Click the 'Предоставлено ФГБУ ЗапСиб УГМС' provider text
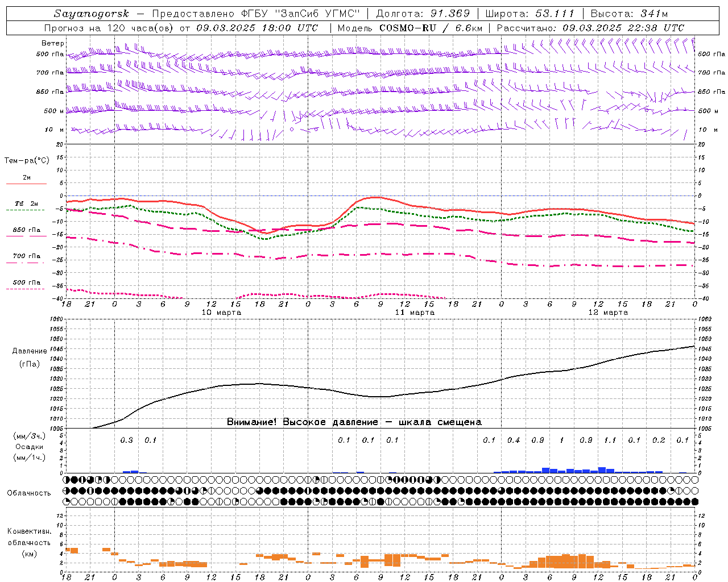The height and width of the screenshot is (582, 728). 256,14
